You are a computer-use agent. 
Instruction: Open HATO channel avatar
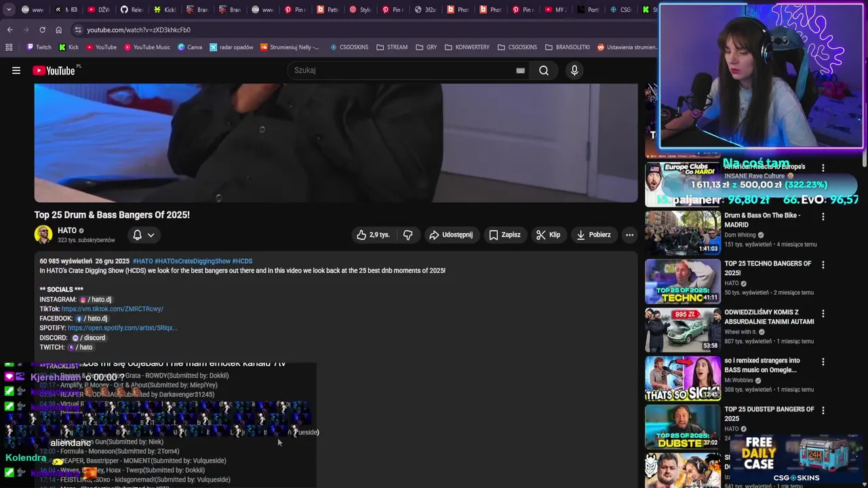(x=43, y=235)
